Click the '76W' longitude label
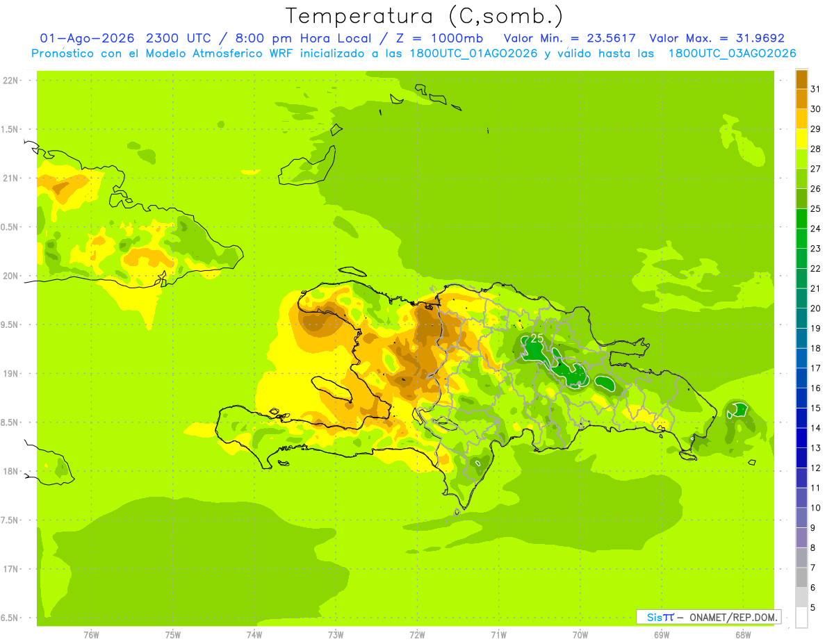 [91, 636]
